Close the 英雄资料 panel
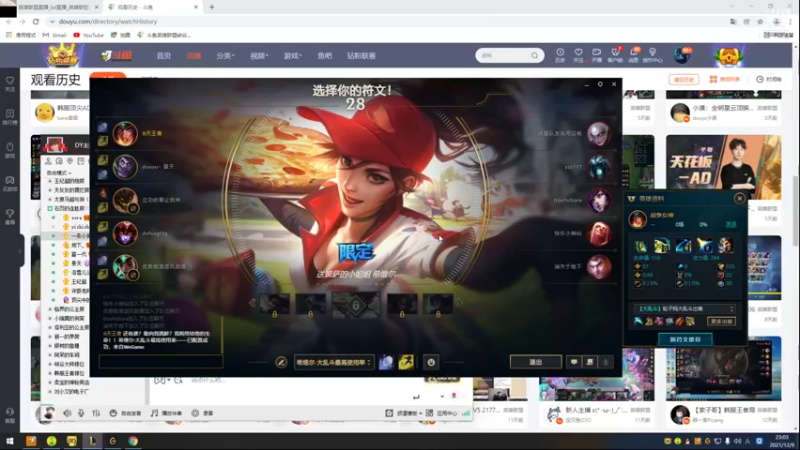800x450 pixels. coord(739,198)
